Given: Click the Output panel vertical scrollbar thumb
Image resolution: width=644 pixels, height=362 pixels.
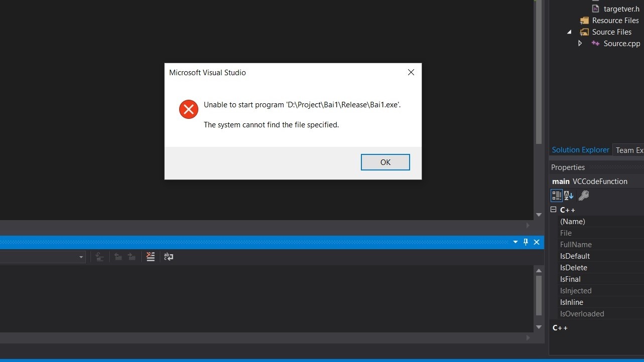Looking at the screenshot, I should (539, 296).
